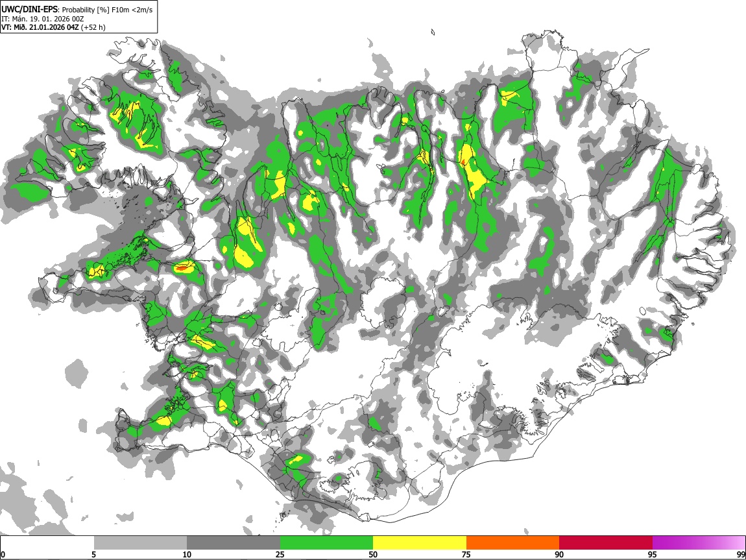This screenshot has width=746, height=560.
Task: Click the red 90-95 legend swatch
Action: pos(606,543)
